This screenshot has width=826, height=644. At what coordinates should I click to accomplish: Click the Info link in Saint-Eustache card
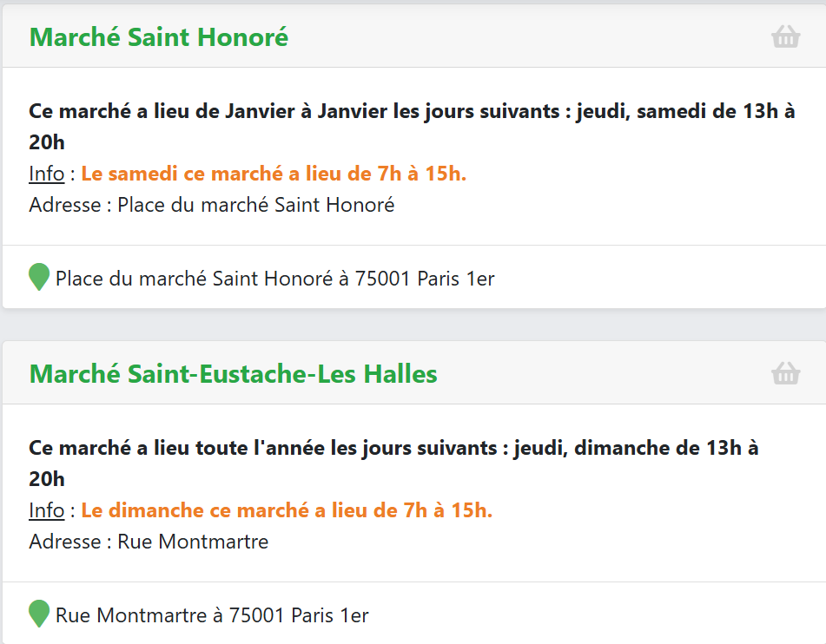pyautogui.click(x=46, y=510)
